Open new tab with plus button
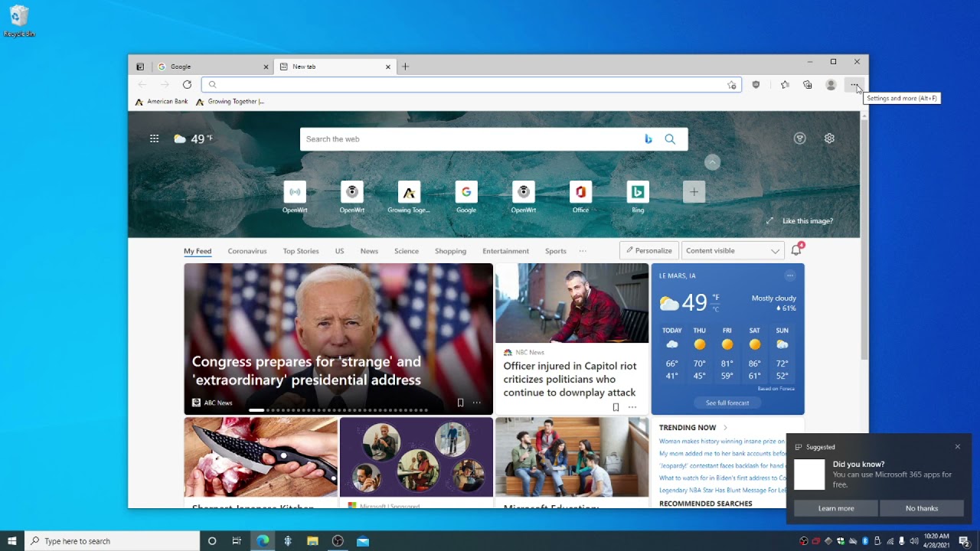Image resolution: width=980 pixels, height=551 pixels. [x=406, y=67]
